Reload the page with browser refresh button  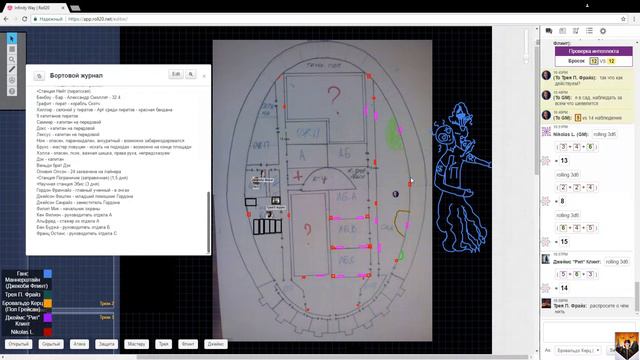click(24, 19)
